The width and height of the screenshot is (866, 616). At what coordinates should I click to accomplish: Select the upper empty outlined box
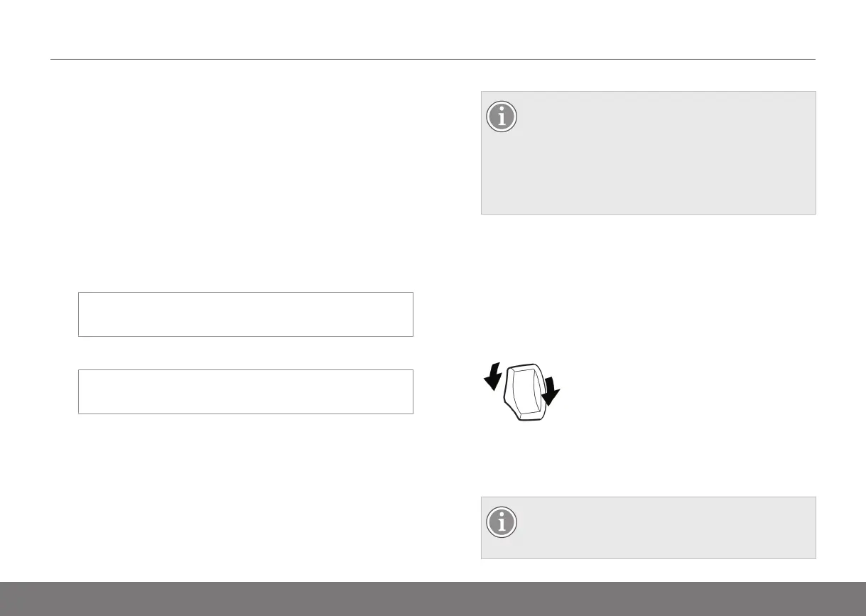[x=245, y=313]
